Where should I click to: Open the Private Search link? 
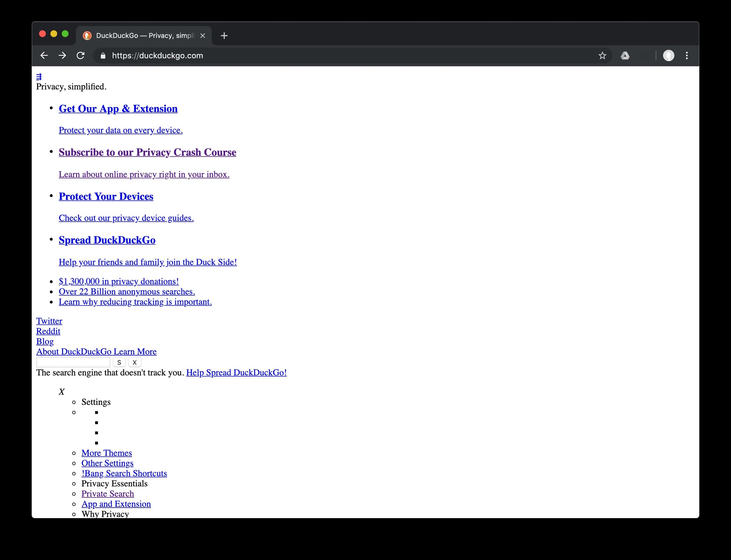click(108, 494)
